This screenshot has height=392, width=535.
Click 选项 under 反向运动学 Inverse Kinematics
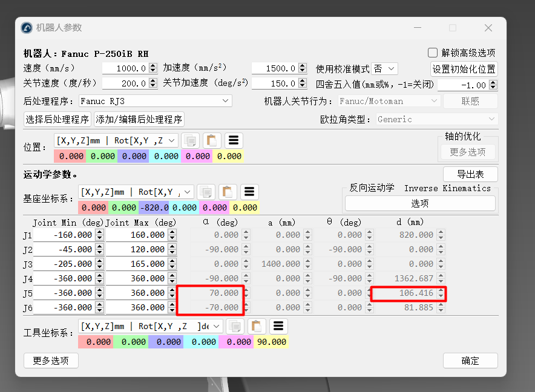pos(420,203)
